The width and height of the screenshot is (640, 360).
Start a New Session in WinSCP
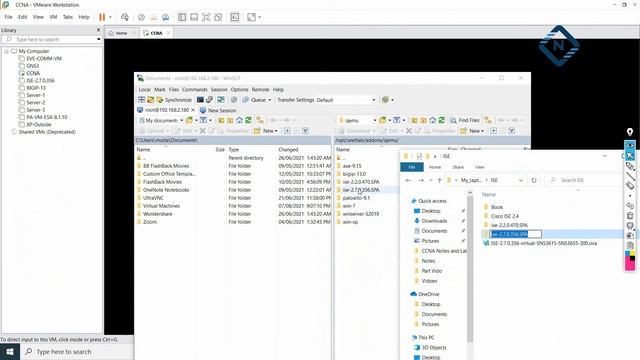(218, 110)
